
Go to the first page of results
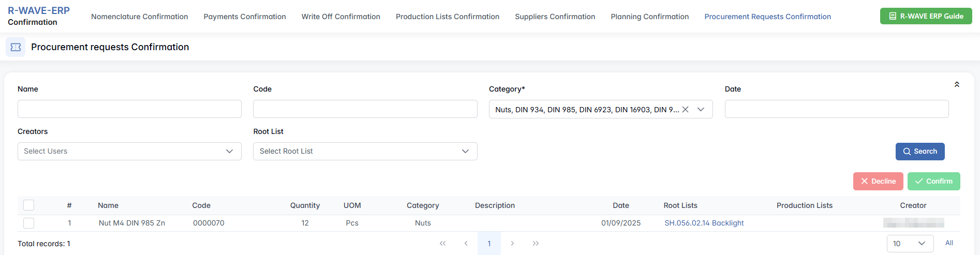coord(442,243)
